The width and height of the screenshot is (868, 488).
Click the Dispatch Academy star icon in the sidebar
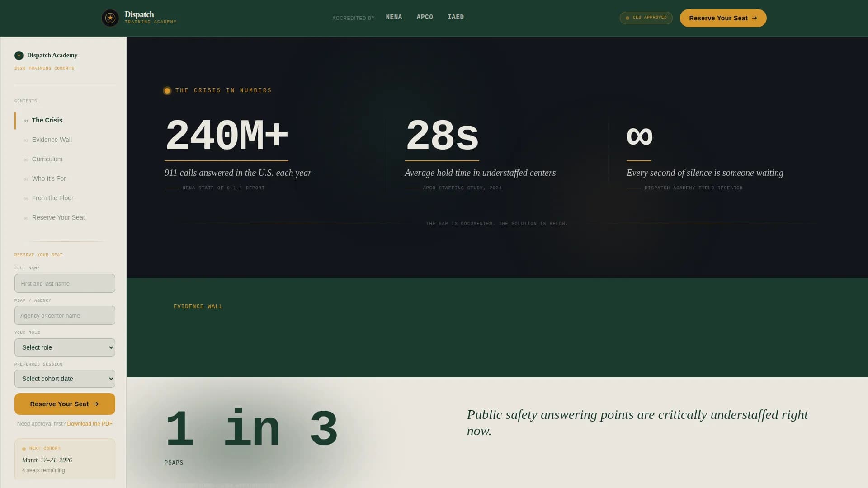click(x=19, y=55)
